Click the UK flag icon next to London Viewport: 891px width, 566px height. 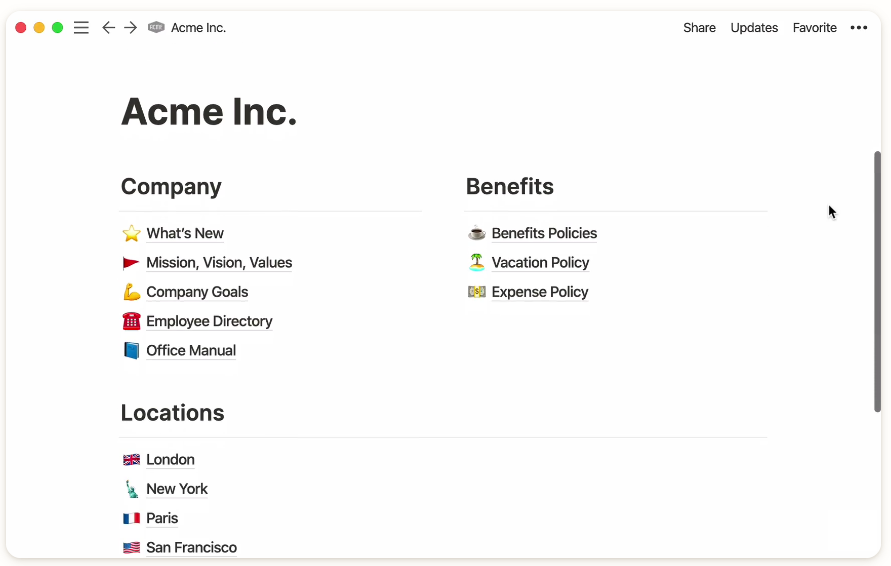(131, 459)
